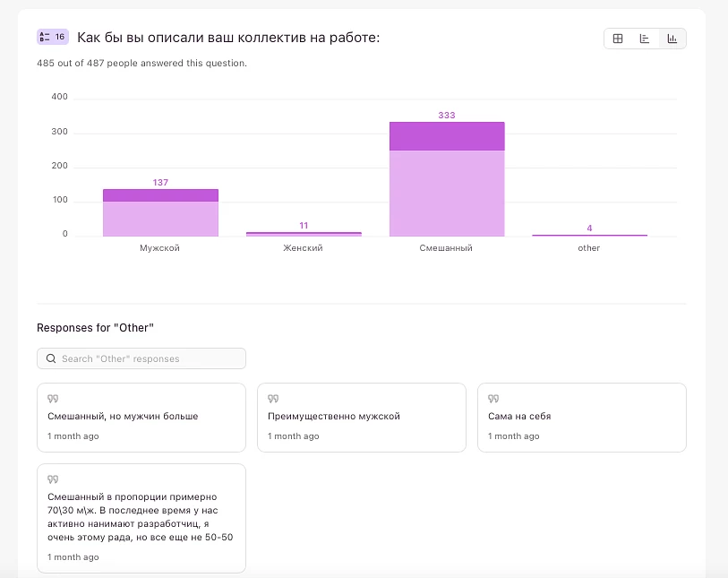
Task: Select vertical bar chart view
Action: click(x=672, y=39)
